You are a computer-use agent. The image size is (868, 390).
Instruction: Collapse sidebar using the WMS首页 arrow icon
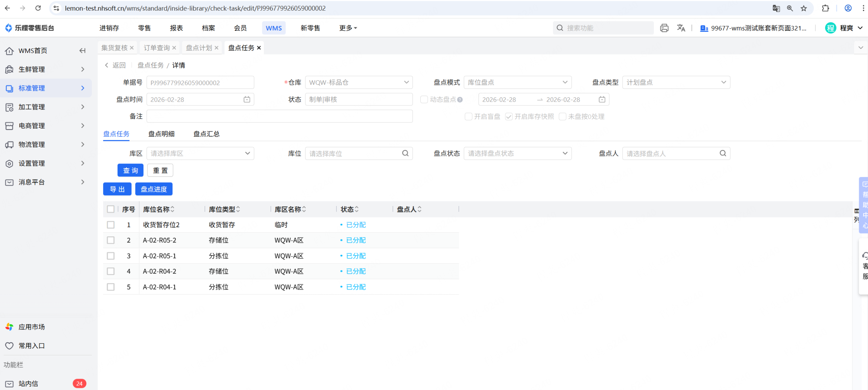[x=82, y=51]
